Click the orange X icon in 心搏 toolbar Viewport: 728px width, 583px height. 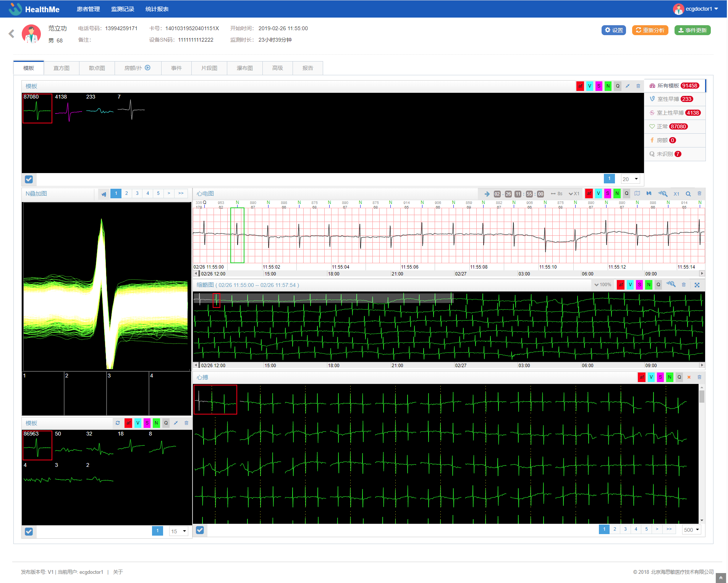(689, 377)
